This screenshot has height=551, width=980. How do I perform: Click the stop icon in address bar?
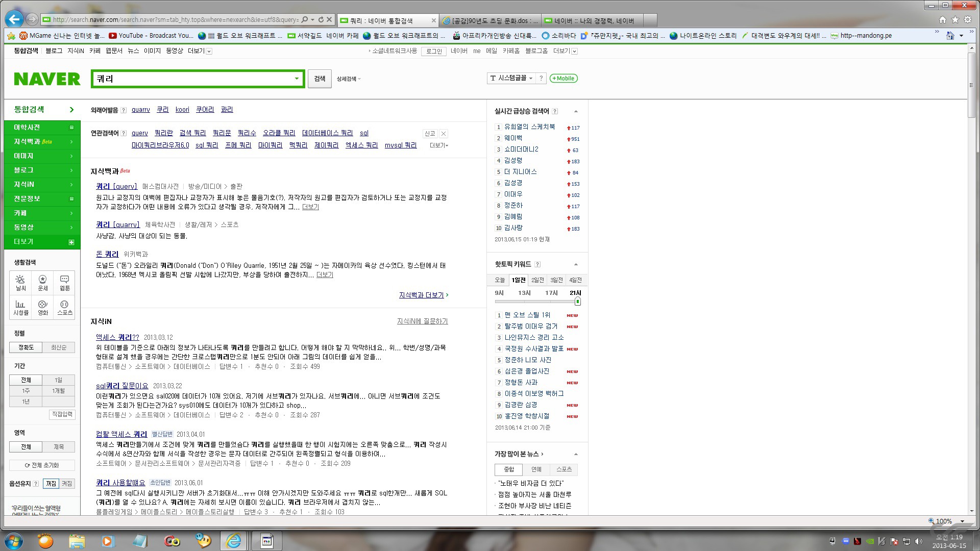coord(329,19)
